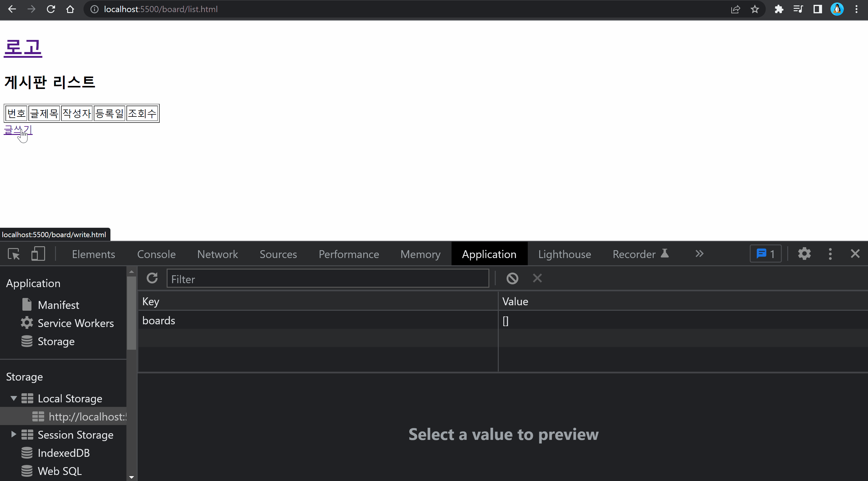
Task: Click the 로고 heading link
Action: pyautogui.click(x=23, y=47)
